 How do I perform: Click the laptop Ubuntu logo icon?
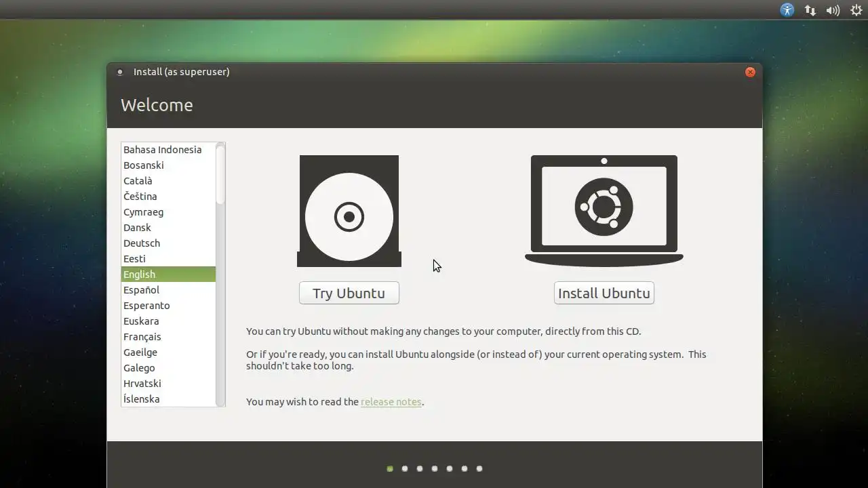604,211
